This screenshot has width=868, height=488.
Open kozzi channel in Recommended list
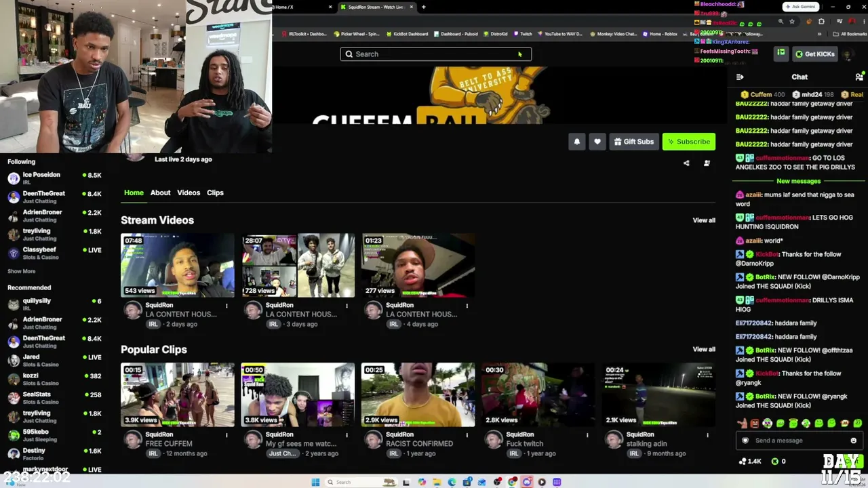click(x=54, y=379)
